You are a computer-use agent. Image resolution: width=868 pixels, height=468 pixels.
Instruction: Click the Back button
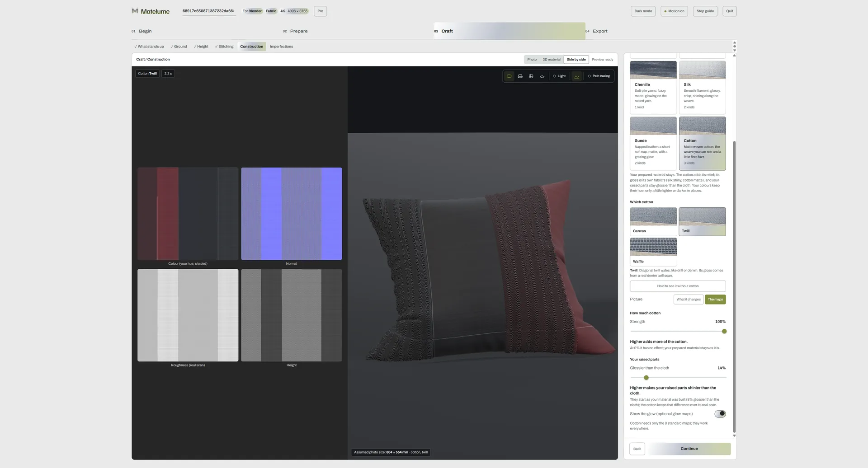pos(637,449)
